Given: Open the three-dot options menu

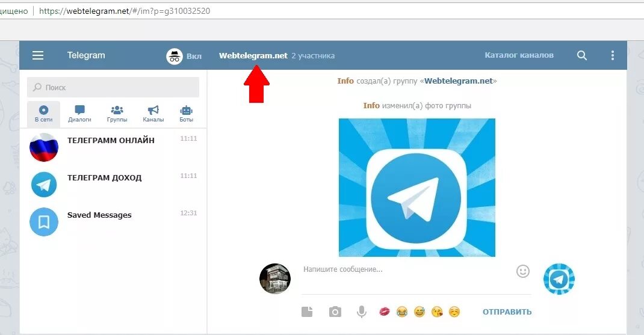Looking at the screenshot, I should [612, 55].
